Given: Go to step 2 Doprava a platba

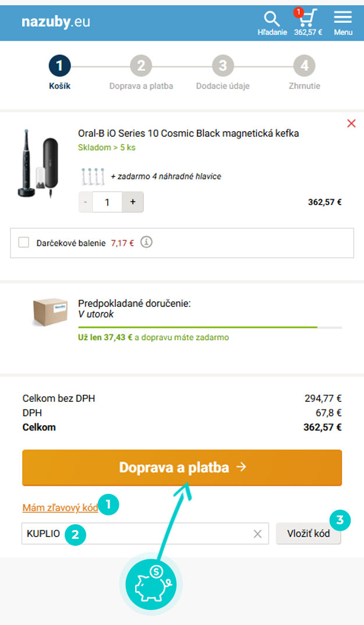Looking at the screenshot, I should [x=141, y=74].
